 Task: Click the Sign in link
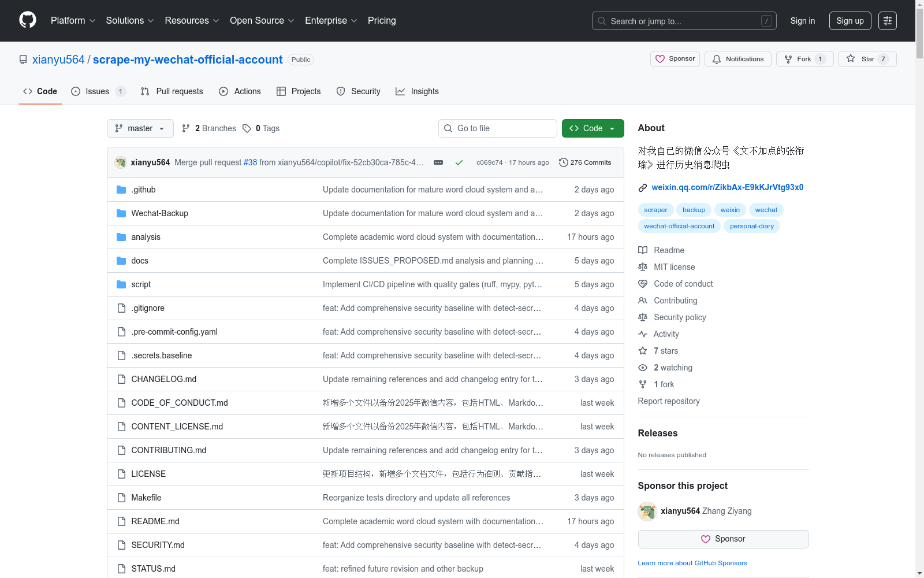coord(803,21)
